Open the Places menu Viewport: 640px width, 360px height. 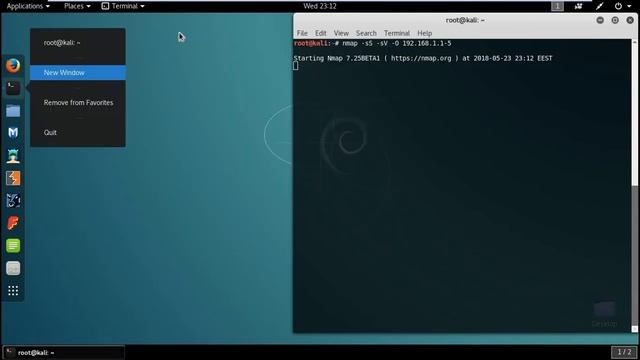(77, 6)
